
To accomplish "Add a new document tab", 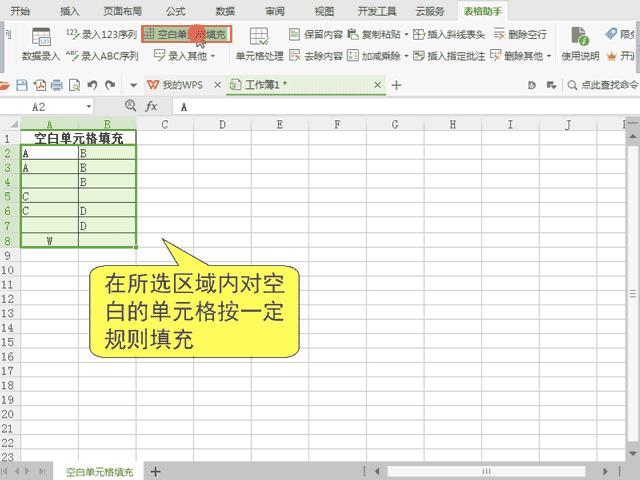I will pos(396,85).
